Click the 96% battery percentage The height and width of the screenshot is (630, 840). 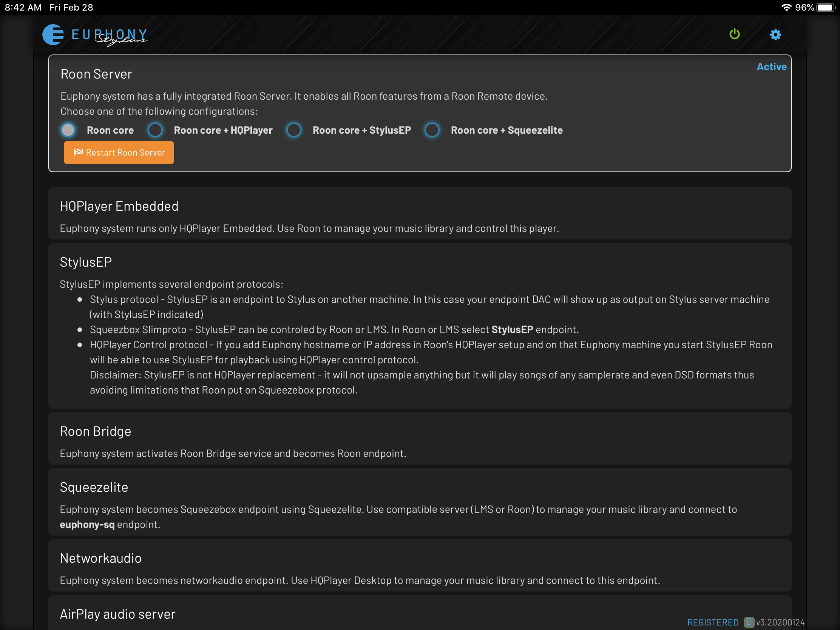pos(804,8)
